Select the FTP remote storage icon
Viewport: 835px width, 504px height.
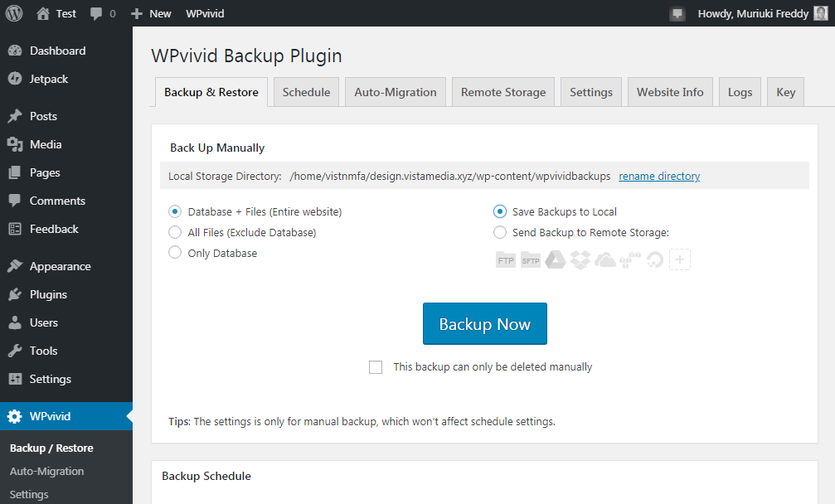tap(505, 259)
